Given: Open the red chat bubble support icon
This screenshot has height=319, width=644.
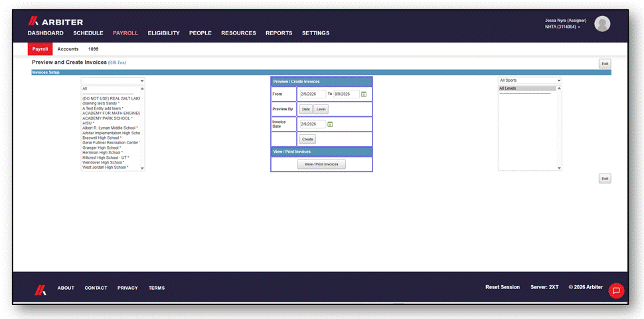Looking at the screenshot, I should [616, 290].
